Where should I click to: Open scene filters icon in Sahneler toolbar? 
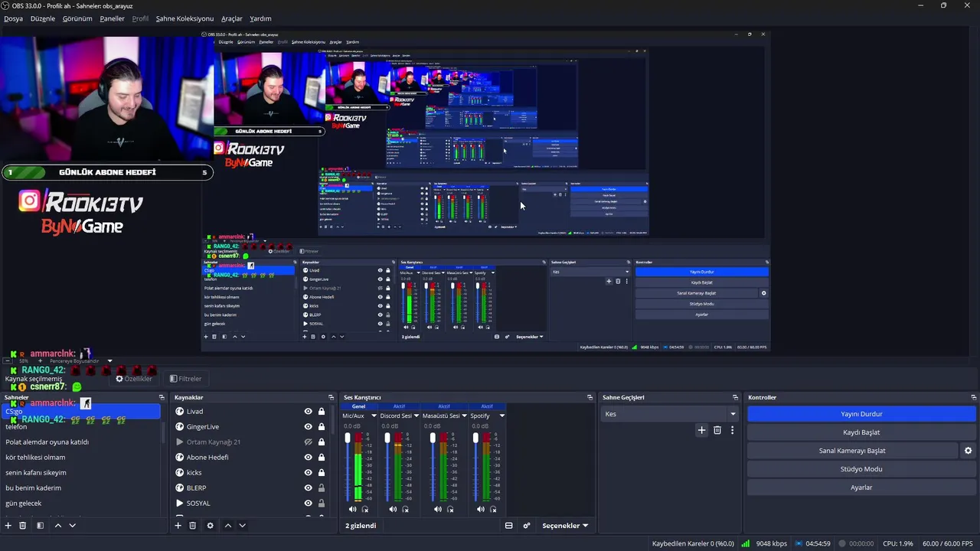coord(40,526)
